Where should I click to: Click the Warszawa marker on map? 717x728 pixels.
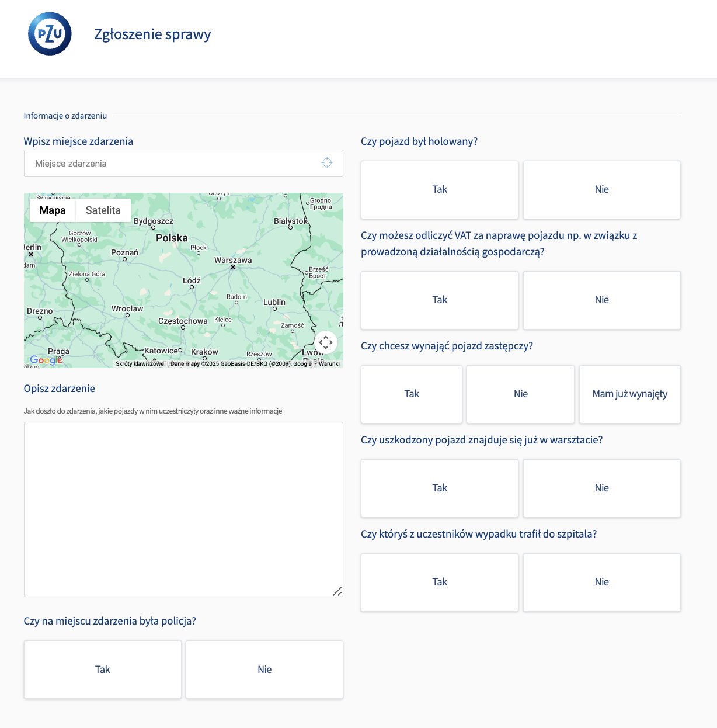point(233,267)
